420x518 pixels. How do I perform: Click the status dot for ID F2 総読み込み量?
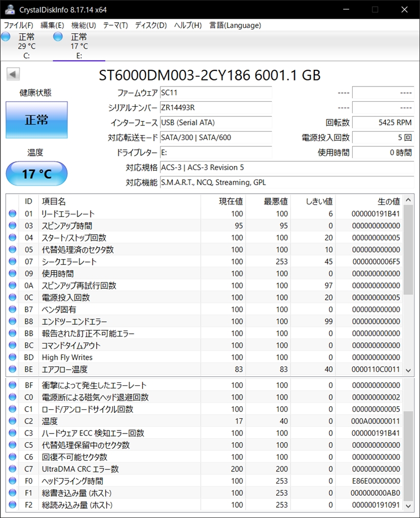click(13, 504)
